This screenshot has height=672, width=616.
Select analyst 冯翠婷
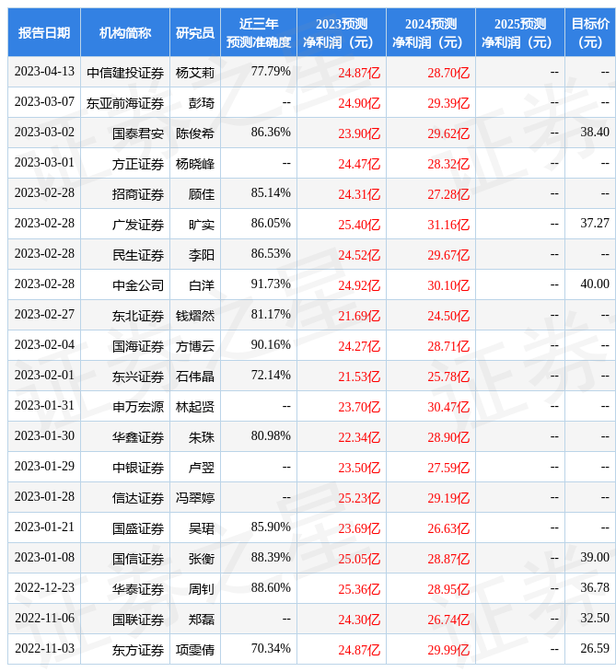(195, 498)
